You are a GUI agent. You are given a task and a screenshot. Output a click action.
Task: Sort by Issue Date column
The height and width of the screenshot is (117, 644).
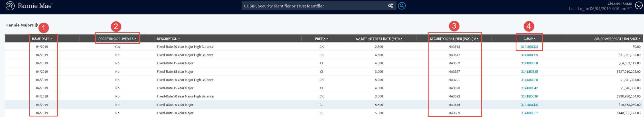42,39
